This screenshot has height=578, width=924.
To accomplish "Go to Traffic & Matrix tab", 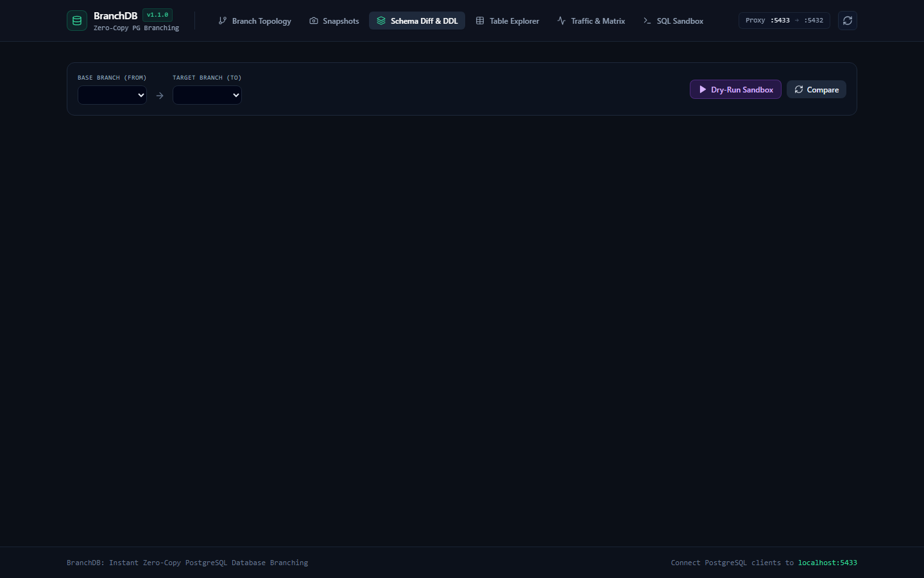I will [x=591, y=21].
